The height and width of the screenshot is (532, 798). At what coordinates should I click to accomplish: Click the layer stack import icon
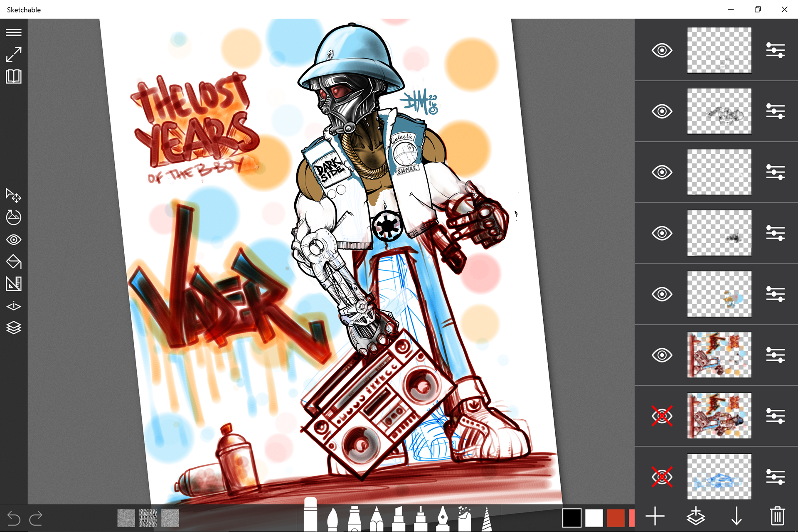click(695, 517)
